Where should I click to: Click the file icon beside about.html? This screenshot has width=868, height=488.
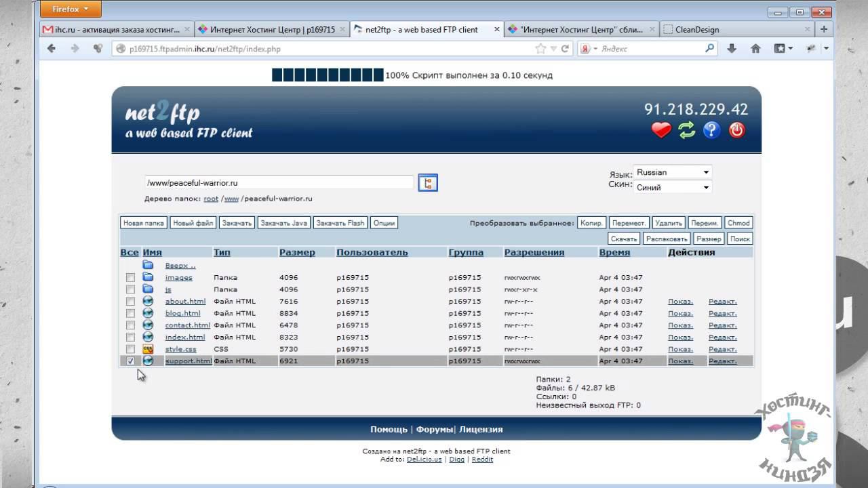(148, 301)
